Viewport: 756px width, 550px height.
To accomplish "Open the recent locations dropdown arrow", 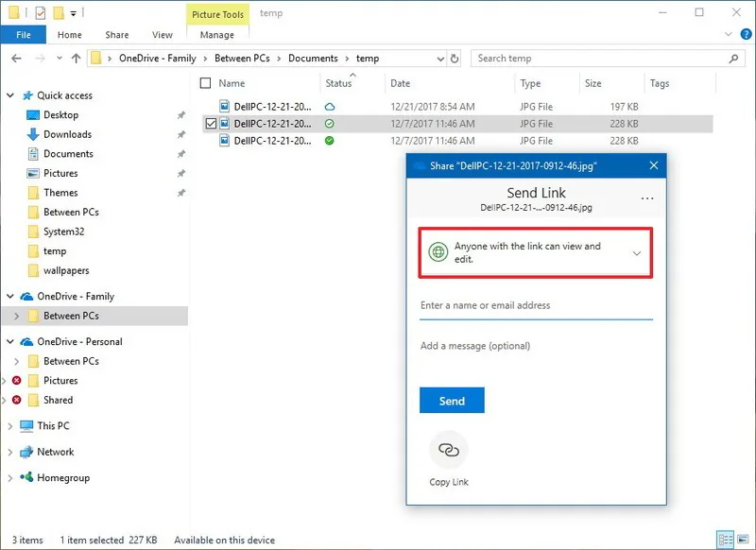I will pyautogui.click(x=59, y=59).
